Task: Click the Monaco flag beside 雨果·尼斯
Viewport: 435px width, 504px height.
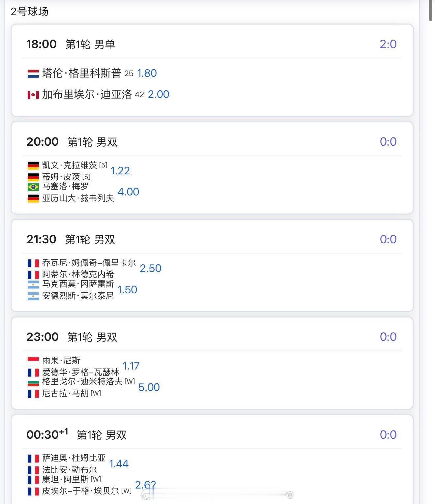Action: pos(33,361)
